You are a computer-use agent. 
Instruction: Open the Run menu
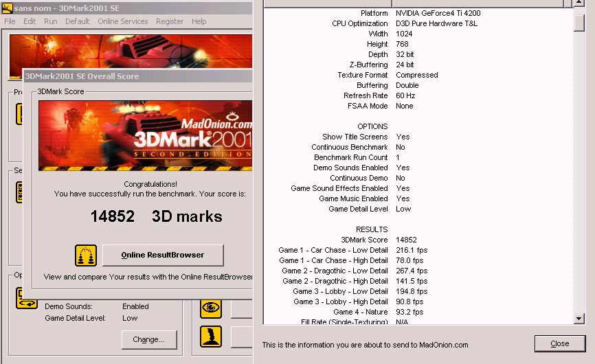50,21
